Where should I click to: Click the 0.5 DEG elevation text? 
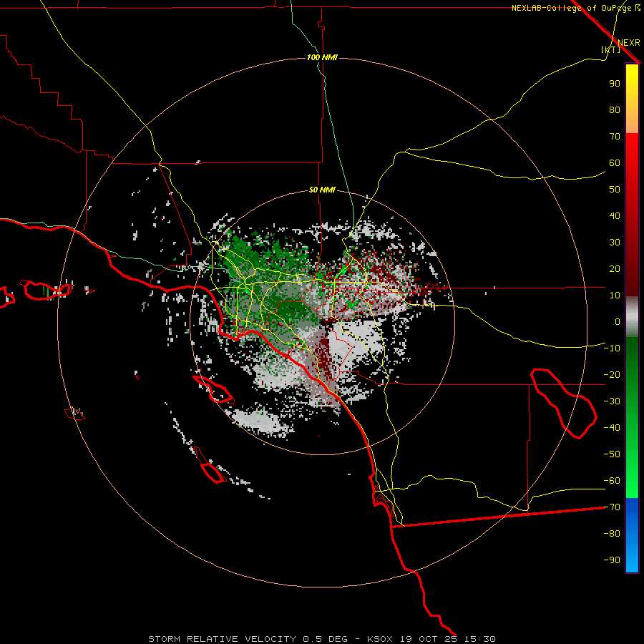click(326, 639)
